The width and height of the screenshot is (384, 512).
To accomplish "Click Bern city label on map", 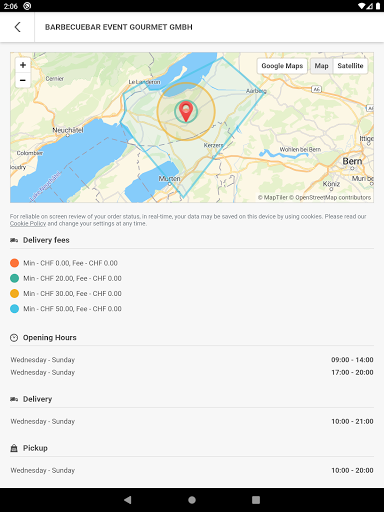I will click(352, 161).
